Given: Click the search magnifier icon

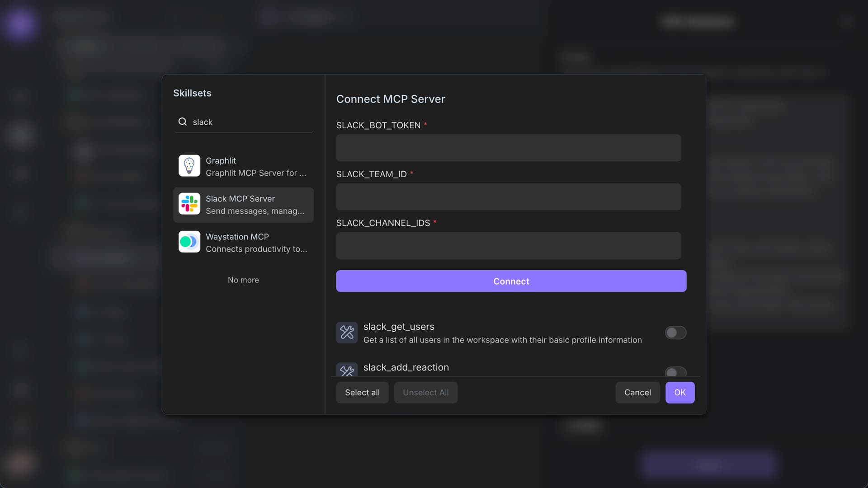Looking at the screenshot, I should point(183,122).
